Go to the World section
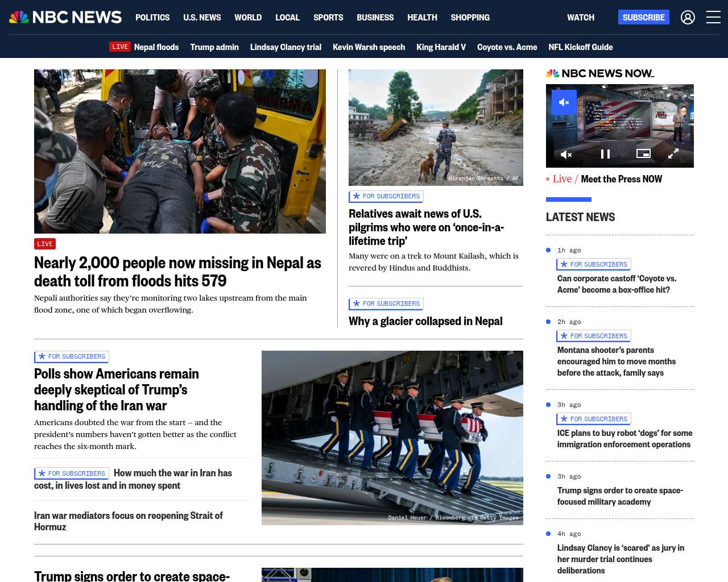Screen dimensions: 728x582 click(x=248, y=18)
